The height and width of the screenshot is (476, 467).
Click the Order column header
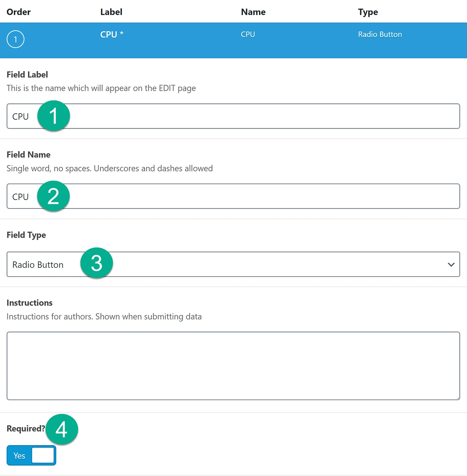[x=19, y=12]
